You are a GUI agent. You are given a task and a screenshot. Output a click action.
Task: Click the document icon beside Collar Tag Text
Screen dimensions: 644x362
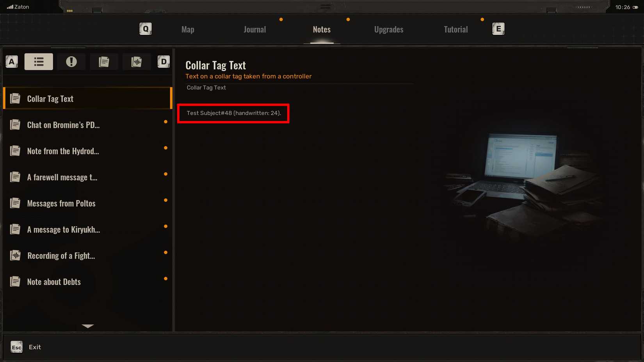15,98
